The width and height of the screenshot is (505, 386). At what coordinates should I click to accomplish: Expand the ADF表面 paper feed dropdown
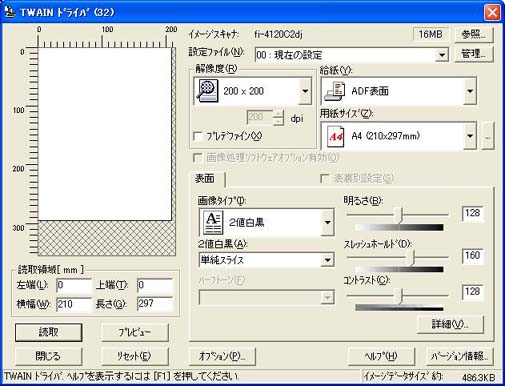coord(470,91)
